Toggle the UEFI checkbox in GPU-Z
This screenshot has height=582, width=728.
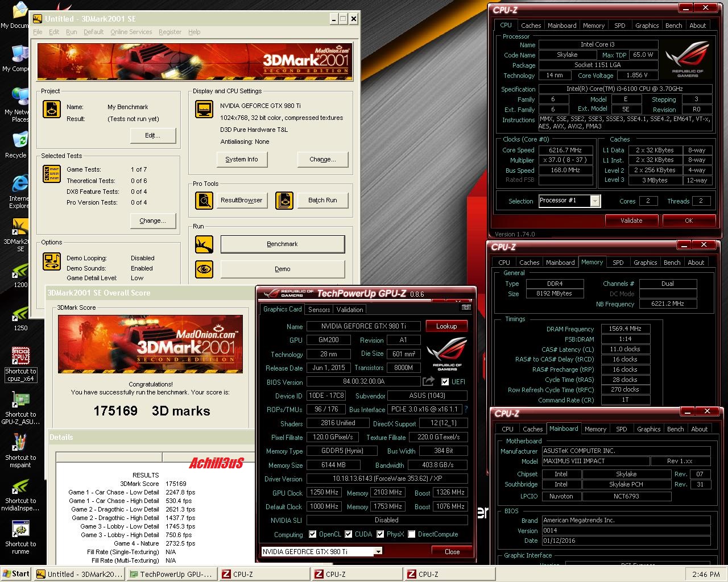[x=445, y=382]
